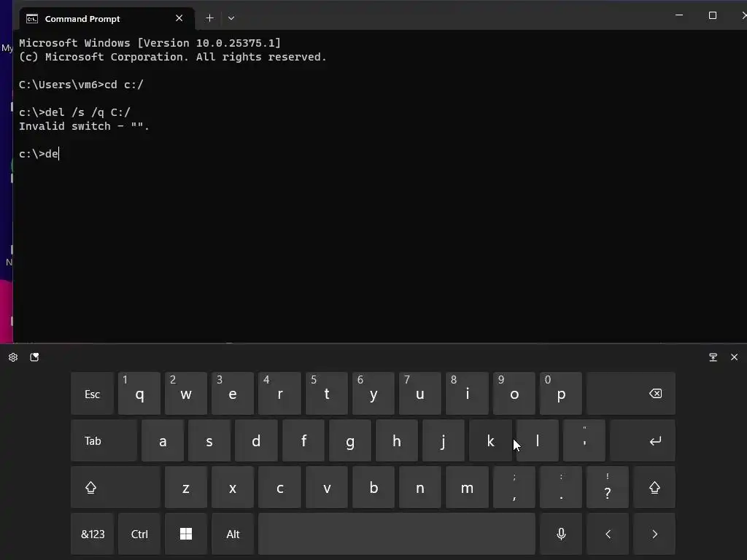Tap the Backspace key

point(631,394)
